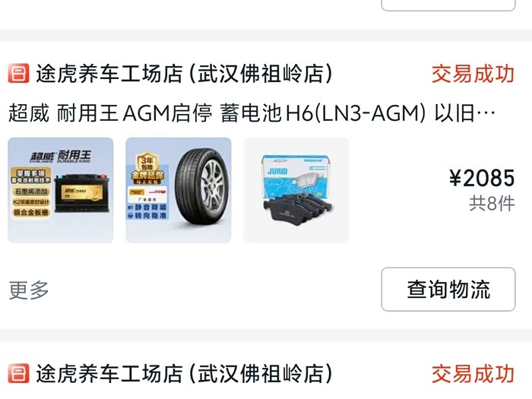The width and height of the screenshot is (532, 399).
Task: Open the 超威耐用王 battery product thumbnail
Action: point(60,190)
